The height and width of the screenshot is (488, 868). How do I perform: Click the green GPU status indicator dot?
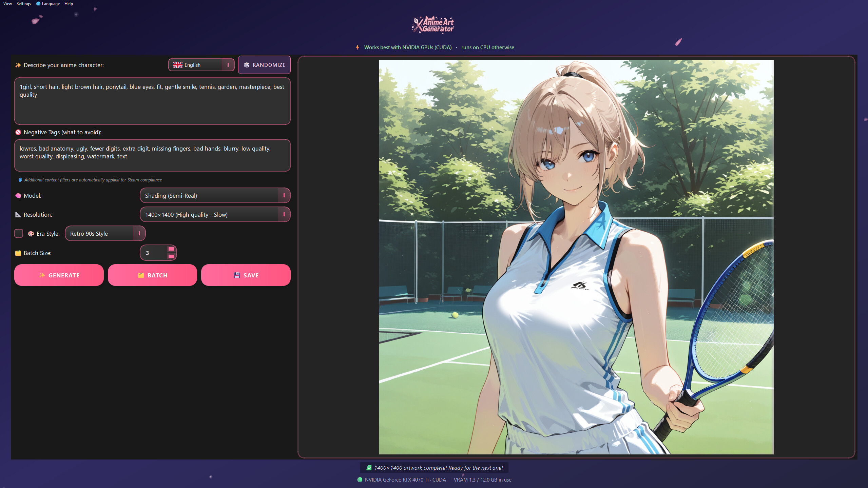coord(360,480)
